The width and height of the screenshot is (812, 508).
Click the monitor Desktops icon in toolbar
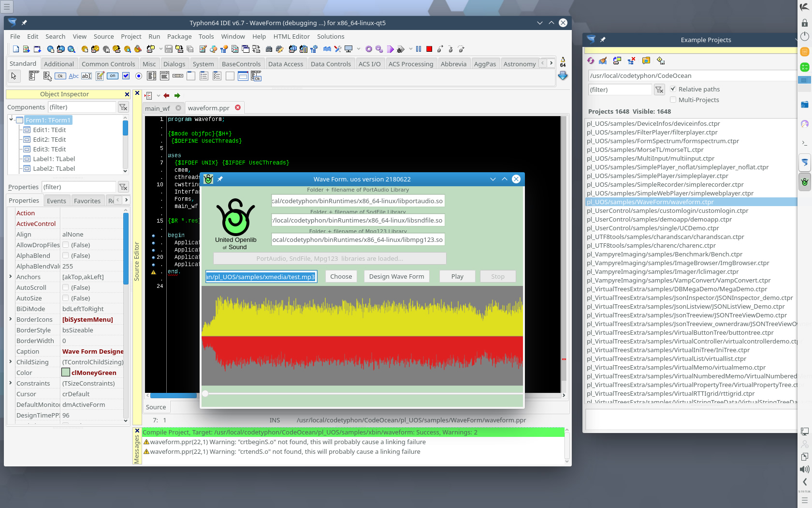tap(348, 49)
